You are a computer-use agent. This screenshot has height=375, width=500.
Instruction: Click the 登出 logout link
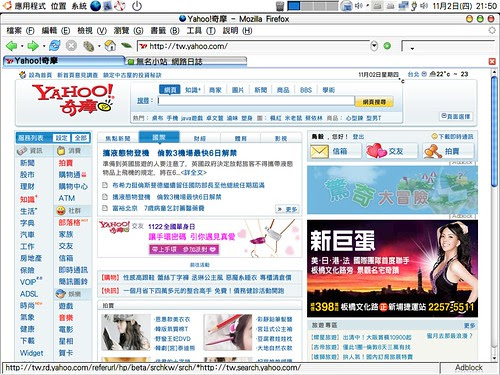(x=358, y=136)
